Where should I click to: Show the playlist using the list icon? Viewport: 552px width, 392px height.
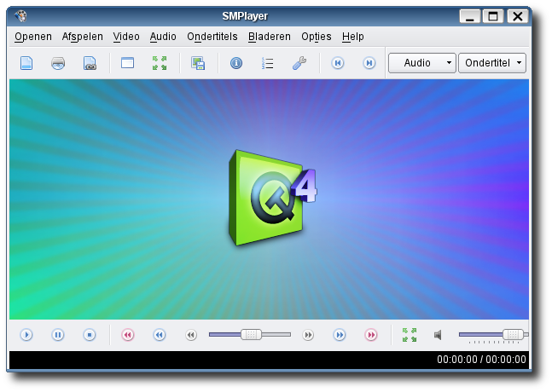268,63
